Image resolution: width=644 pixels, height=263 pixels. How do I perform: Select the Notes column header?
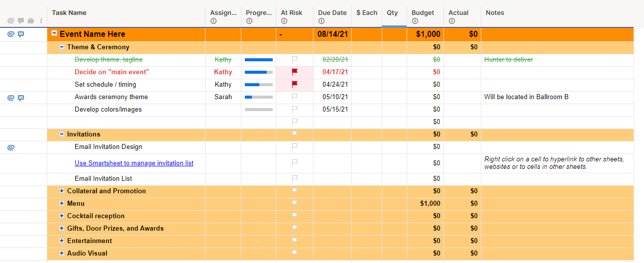495,13
